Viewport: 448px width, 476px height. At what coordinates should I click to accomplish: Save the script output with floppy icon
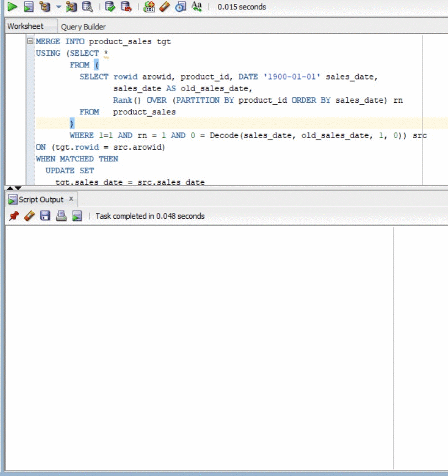pyautogui.click(x=45, y=216)
